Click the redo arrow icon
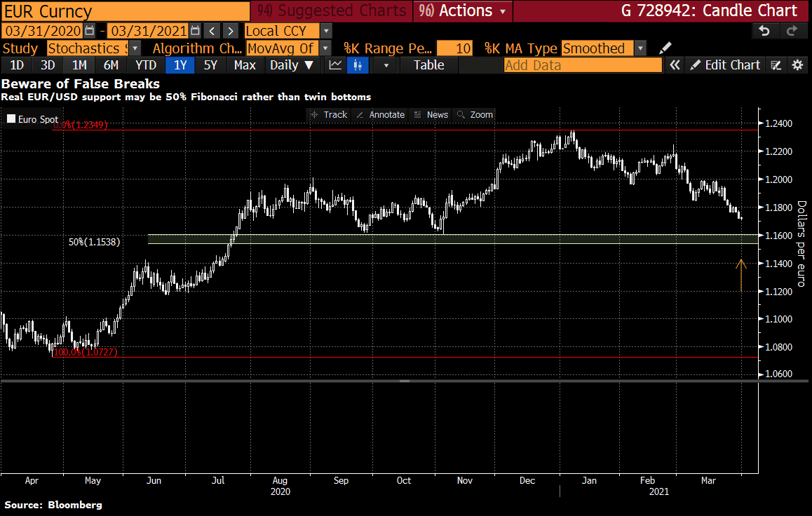 pos(791,31)
